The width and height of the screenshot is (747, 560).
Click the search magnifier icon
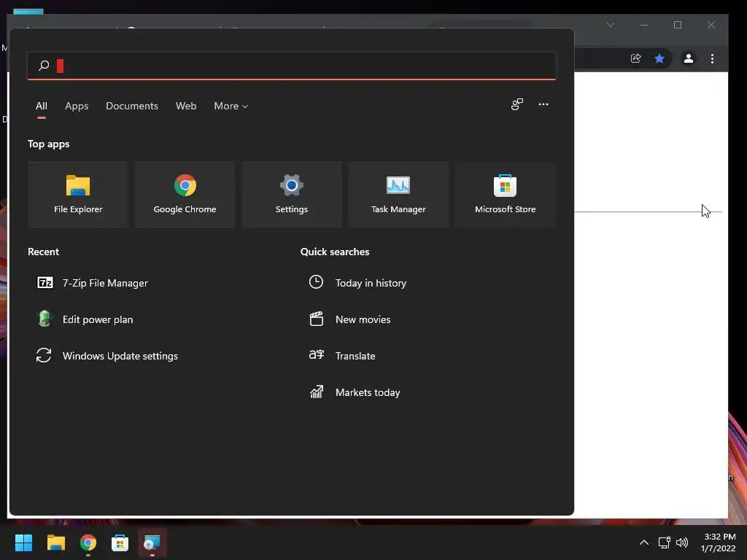coord(44,65)
